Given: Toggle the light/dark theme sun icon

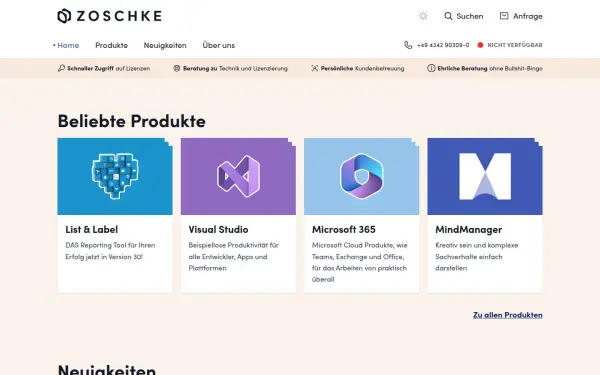Looking at the screenshot, I should 423,16.
